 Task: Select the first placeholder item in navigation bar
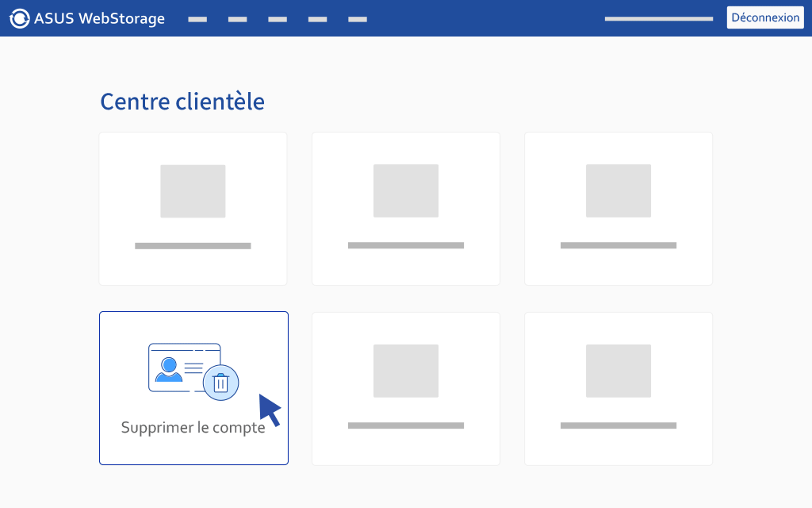197,19
